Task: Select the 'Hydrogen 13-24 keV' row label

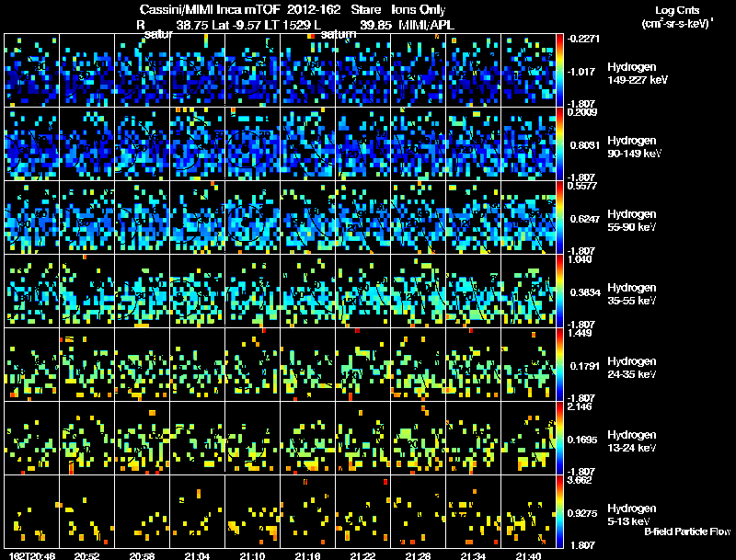Action: [x=632, y=441]
